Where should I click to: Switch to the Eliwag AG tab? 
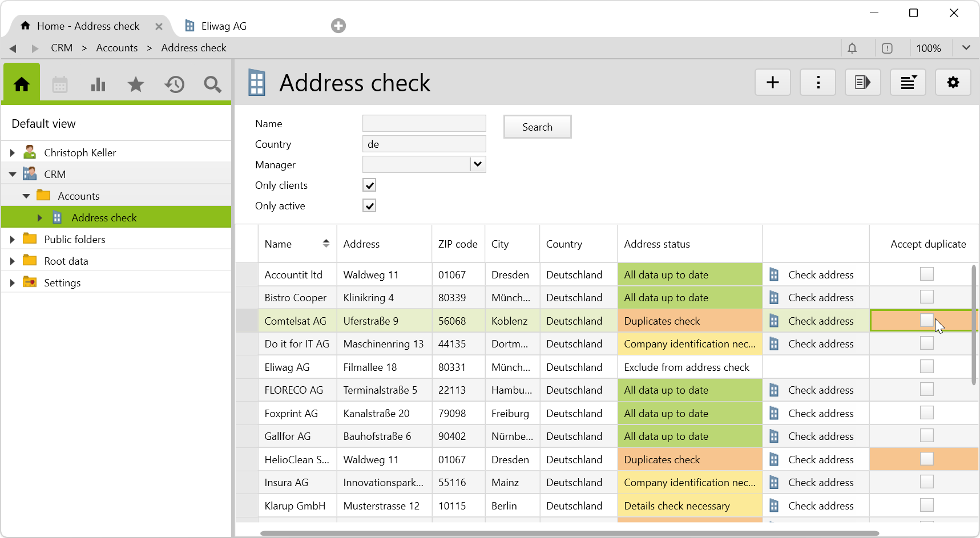[223, 26]
